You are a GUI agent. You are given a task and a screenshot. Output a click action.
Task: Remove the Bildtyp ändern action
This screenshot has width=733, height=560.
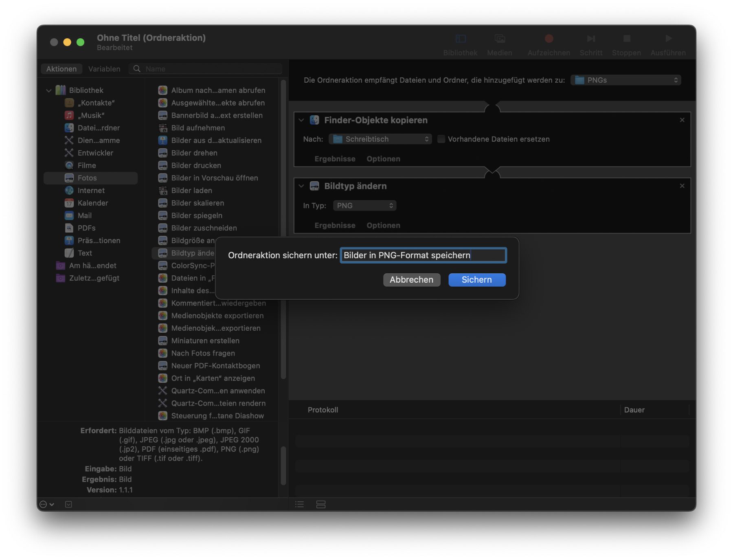682,186
